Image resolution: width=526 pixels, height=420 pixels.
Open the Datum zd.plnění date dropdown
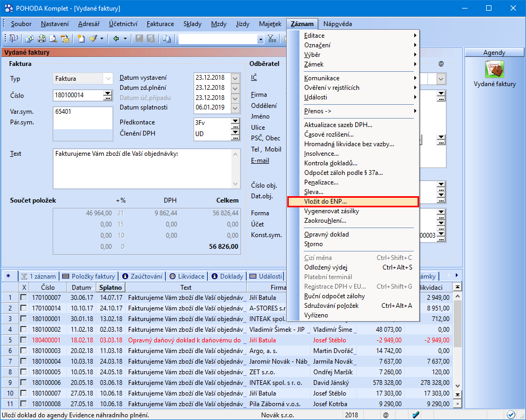[x=235, y=88]
